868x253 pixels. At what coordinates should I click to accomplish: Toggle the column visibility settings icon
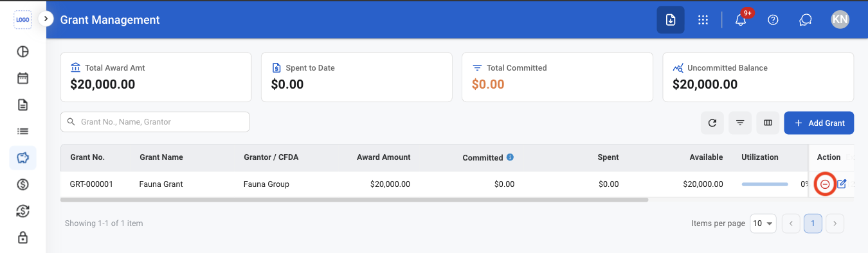(x=768, y=123)
